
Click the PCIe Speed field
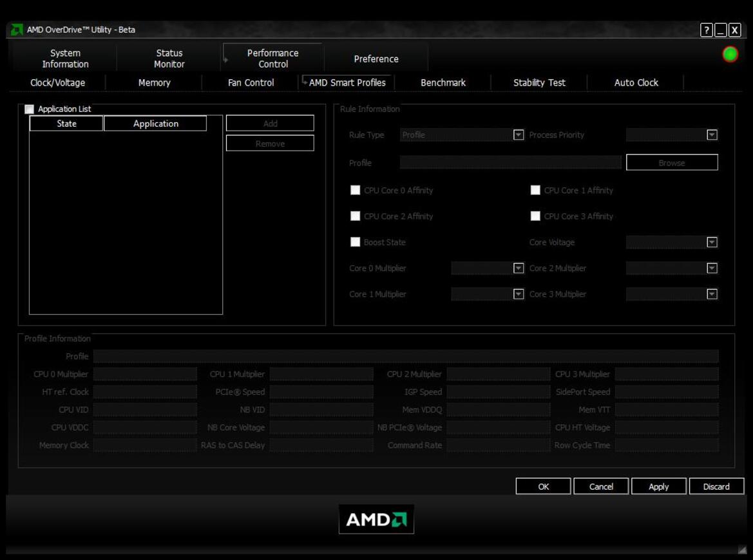321,391
